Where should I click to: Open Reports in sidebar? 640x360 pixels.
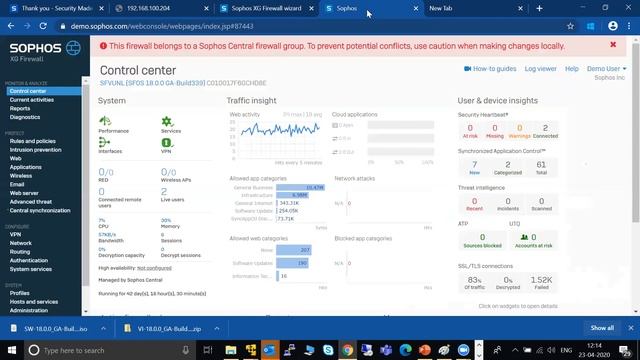(x=20, y=108)
